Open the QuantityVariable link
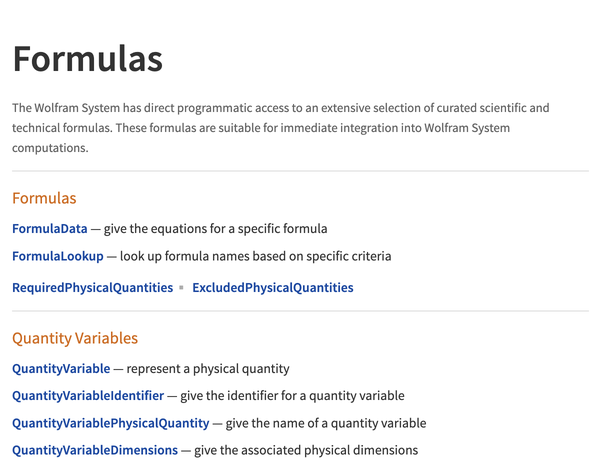 pos(61,368)
